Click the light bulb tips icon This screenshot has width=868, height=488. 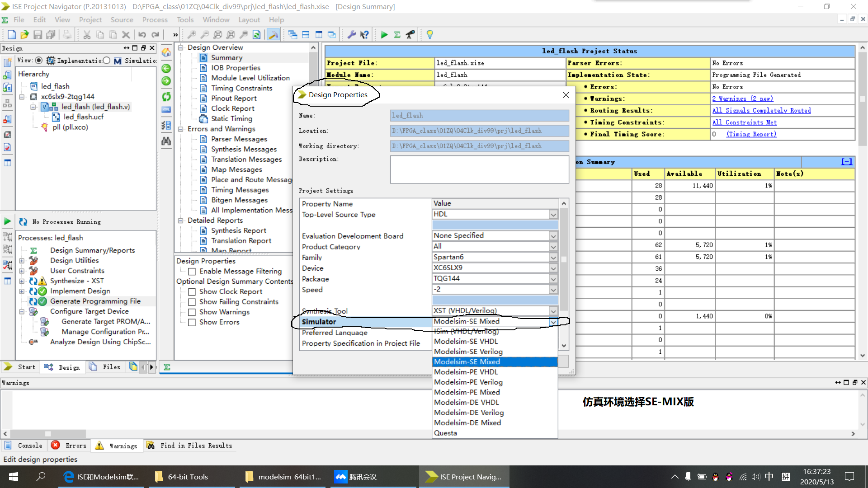click(430, 35)
